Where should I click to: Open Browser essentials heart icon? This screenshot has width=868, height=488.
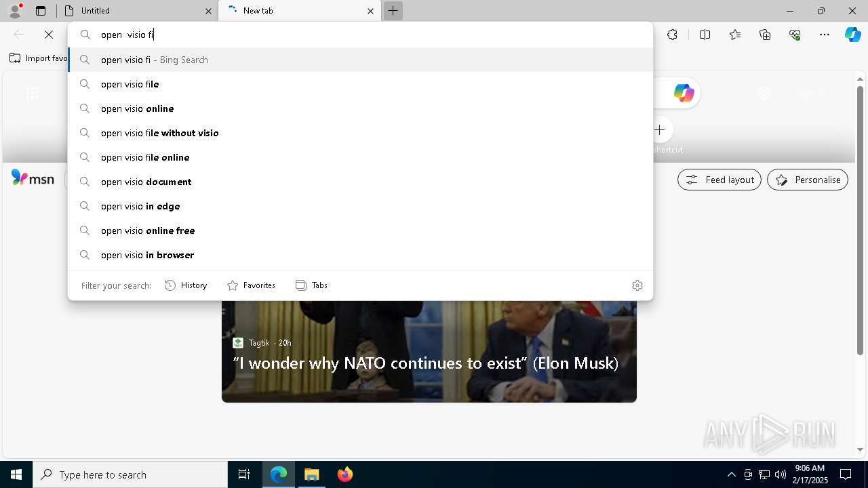(x=795, y=35)
